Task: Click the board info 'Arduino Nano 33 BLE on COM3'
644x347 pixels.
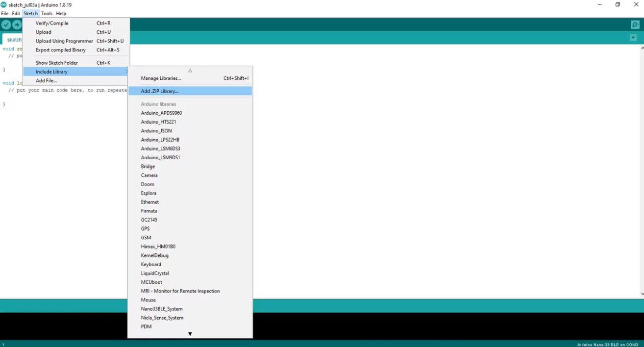Action: [608, 345]
